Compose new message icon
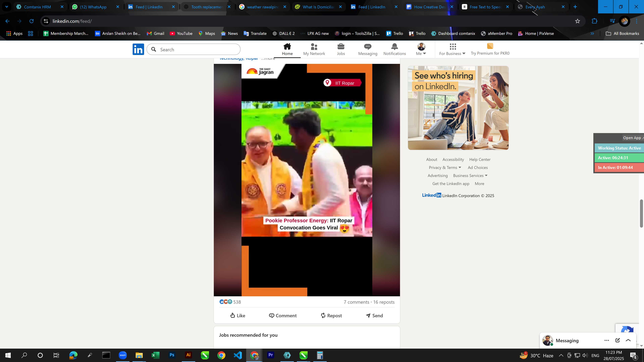Image resolution: width=644 pixels, height=362 pixels. click(617, 340)
